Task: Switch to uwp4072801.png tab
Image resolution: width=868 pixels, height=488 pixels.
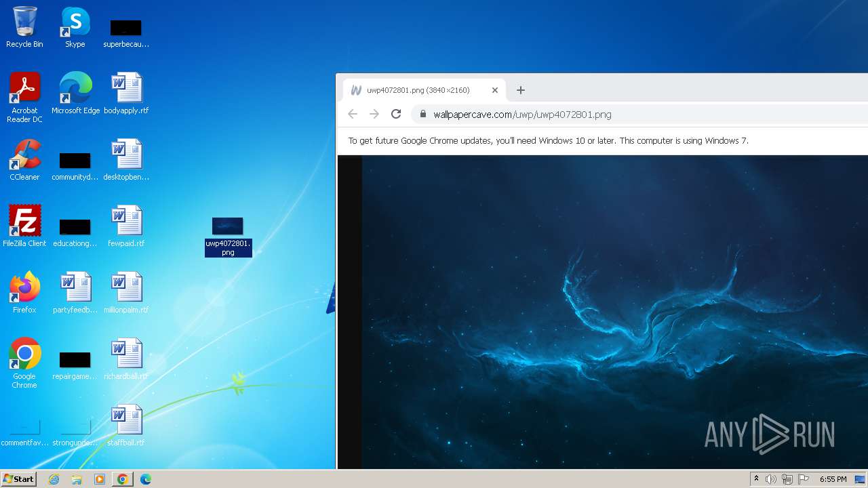Action: [x=425, y=90]
